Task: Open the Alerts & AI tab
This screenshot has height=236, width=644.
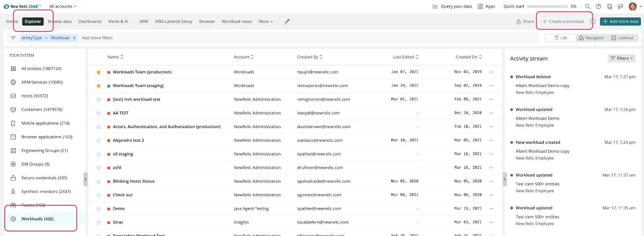Action: [x=118, y=21]
